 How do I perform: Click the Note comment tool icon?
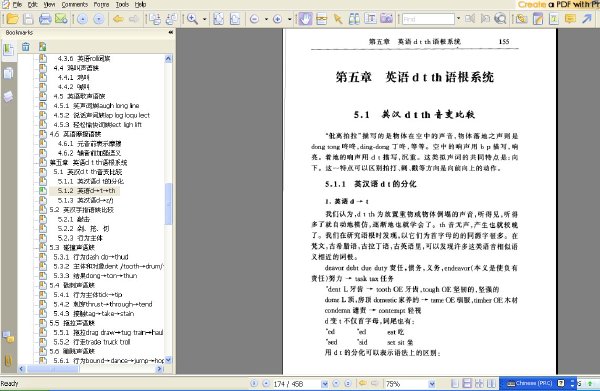[538, 19]
